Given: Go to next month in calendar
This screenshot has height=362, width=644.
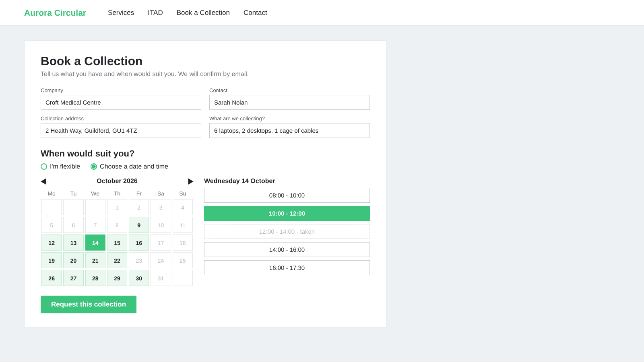Looking at the screenshot, I should (191, 181).
